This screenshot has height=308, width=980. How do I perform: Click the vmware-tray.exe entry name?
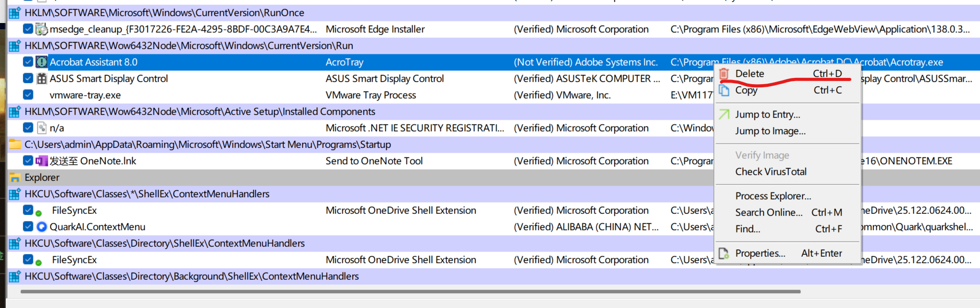point(85,95)
